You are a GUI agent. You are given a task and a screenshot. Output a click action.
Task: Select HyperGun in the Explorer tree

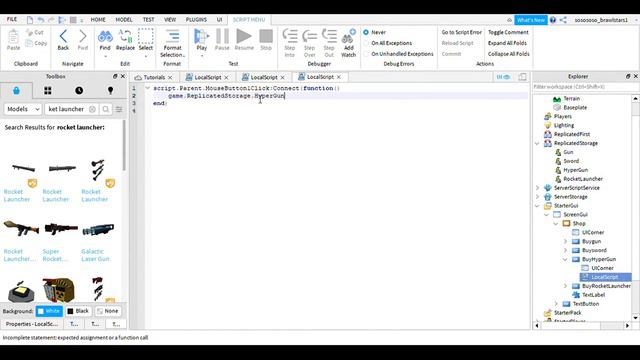pyautogui.click(x=576, y=170)
